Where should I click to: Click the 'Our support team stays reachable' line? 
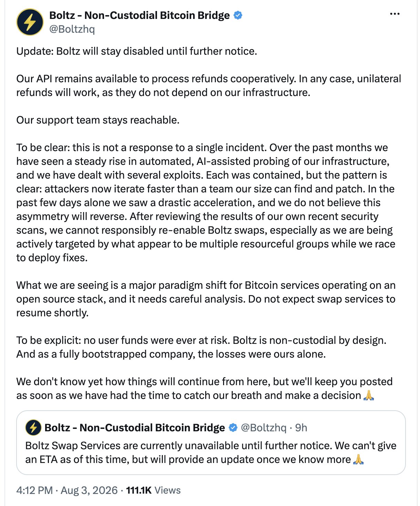point(98,120)
